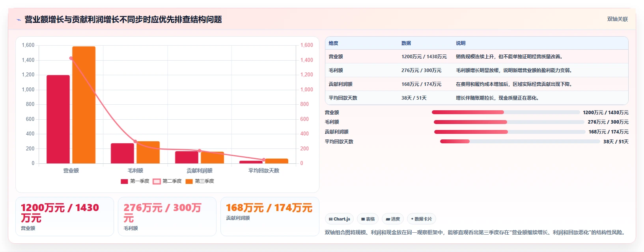Click the 毛利额 progress bar

pyautogui.click(x=509, y=122)
